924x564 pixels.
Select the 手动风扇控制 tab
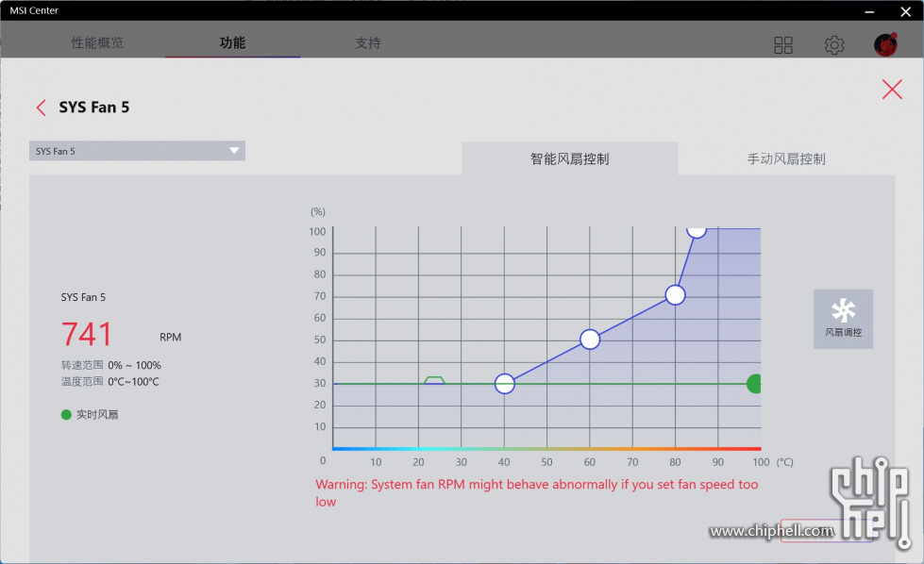(786, 159)
